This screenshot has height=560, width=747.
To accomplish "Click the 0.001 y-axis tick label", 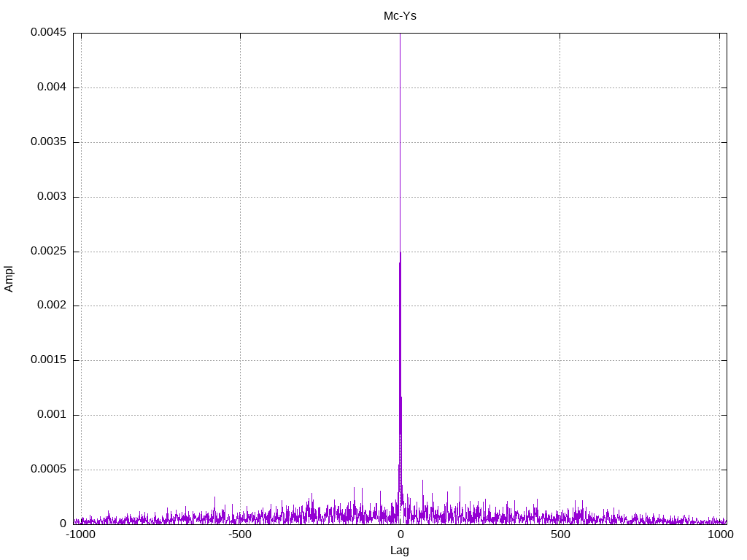I will pyautogui.click(x=52, y=414).
